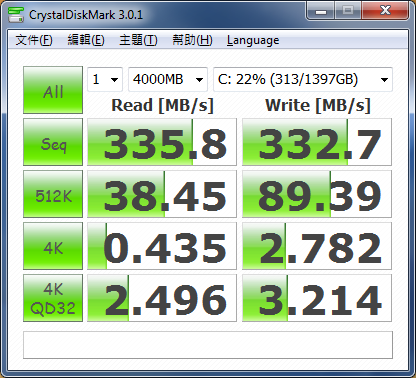Image resolution: width=417 pixels, height=379 pixels.
Task: Click the CrystalDiskMark title bar icon
Action: click(x=16, y=14)
